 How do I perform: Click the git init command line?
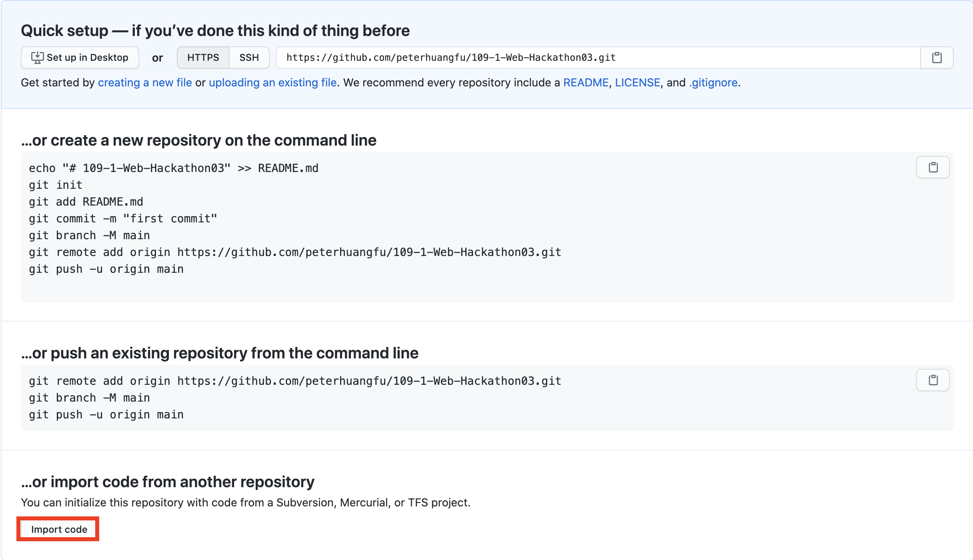pyautogui.click(x=55, y=185)
